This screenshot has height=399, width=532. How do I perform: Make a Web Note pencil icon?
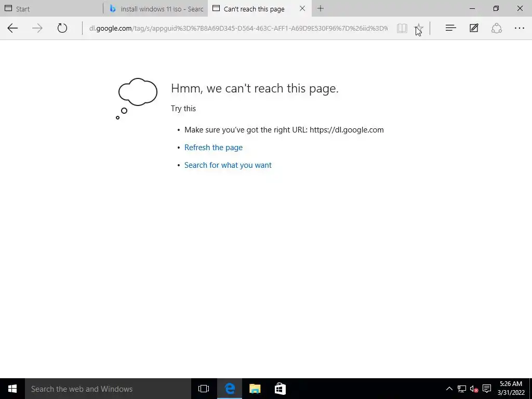tap(474, 28)
